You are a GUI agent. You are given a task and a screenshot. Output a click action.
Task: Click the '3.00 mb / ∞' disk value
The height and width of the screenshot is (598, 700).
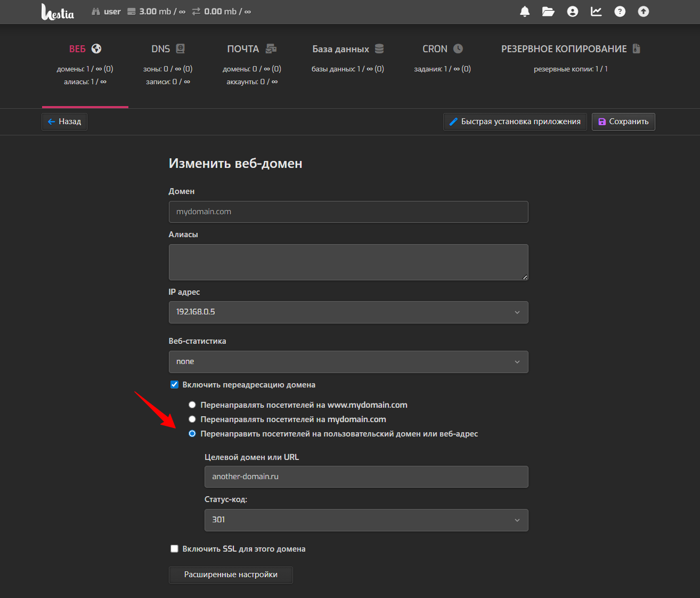tap(162, 12)
